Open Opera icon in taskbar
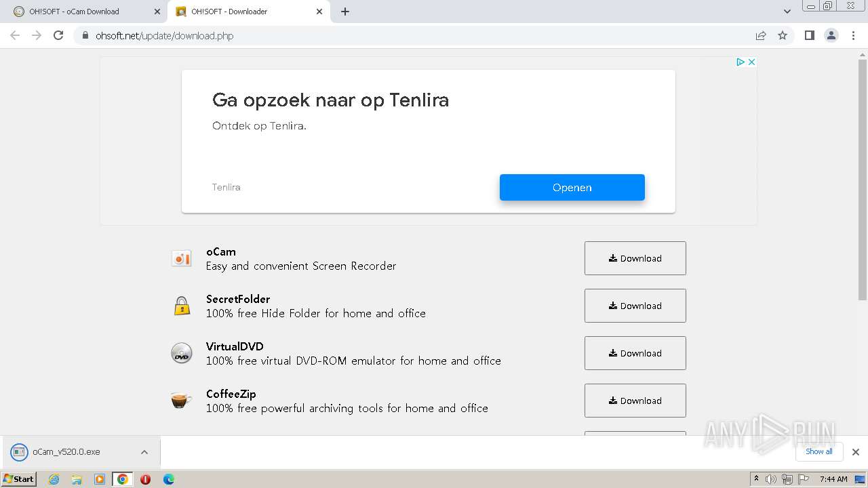This screenshot has height=488, width=868. tap(145, 479)
